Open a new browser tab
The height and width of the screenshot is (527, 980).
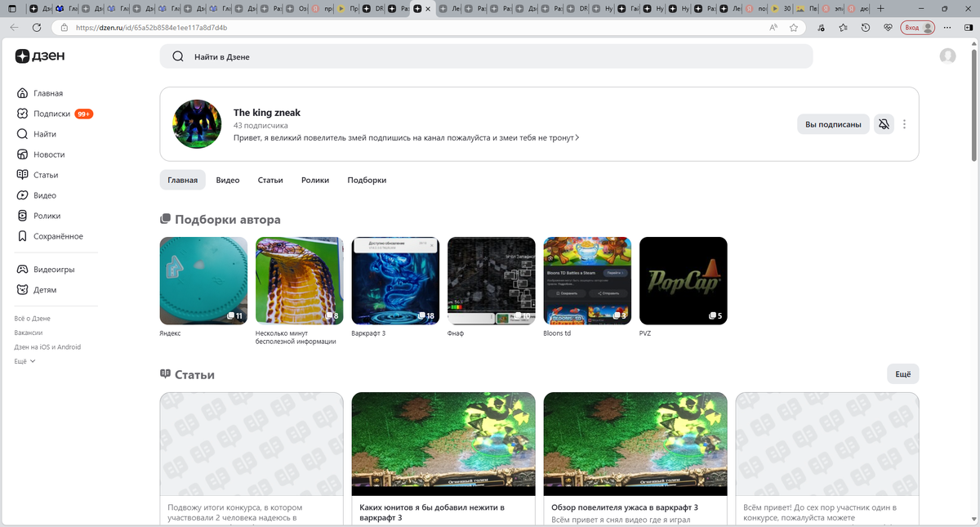880,8
